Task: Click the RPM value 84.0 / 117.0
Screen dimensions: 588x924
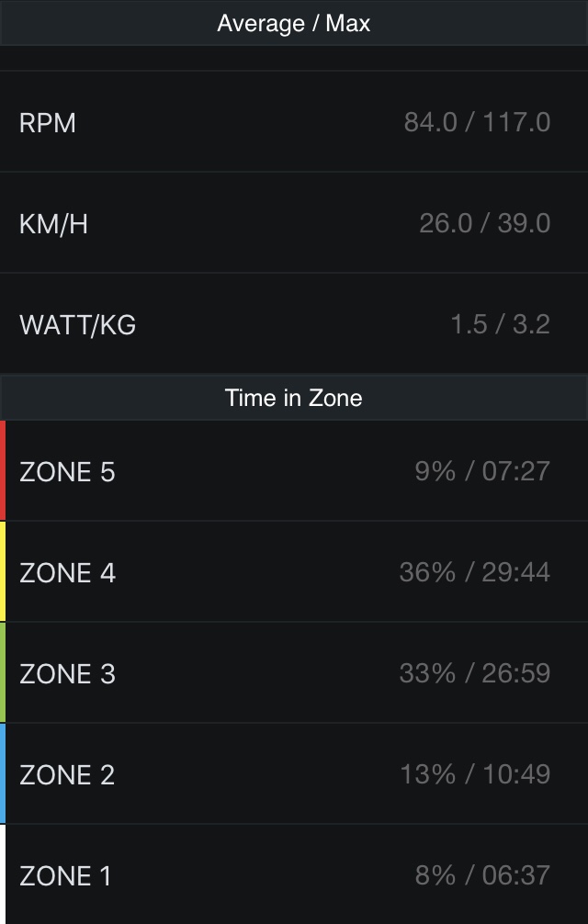Action: pos(477,122)
